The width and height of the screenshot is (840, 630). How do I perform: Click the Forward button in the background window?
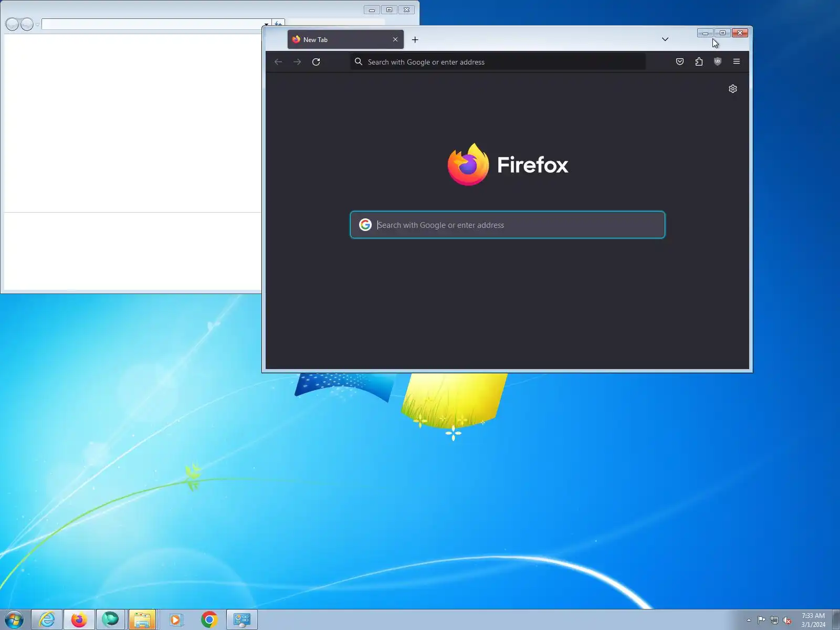[x=27, y=24]
